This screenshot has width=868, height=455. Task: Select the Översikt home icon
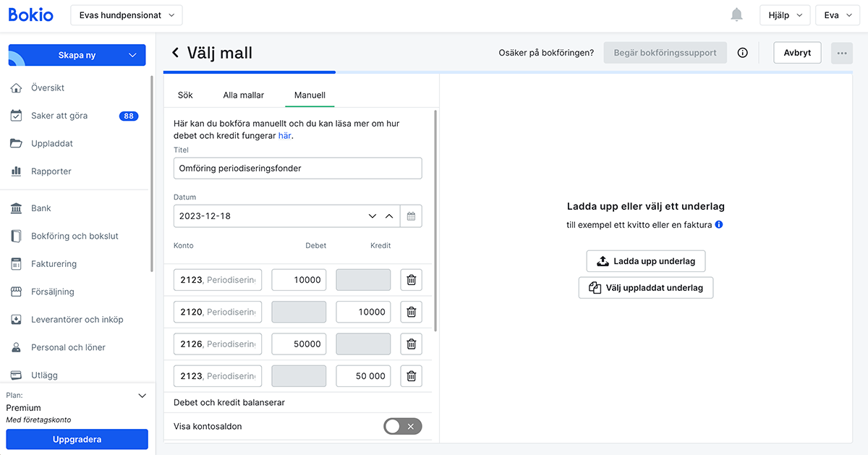coord(16,88)
